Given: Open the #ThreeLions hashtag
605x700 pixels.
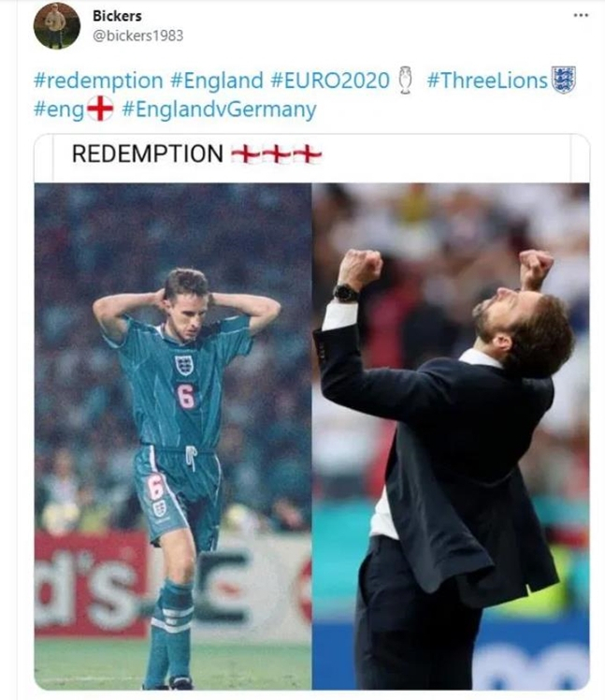Looking at the screenshot, I should pyautogui.click(x=487, y=80).
